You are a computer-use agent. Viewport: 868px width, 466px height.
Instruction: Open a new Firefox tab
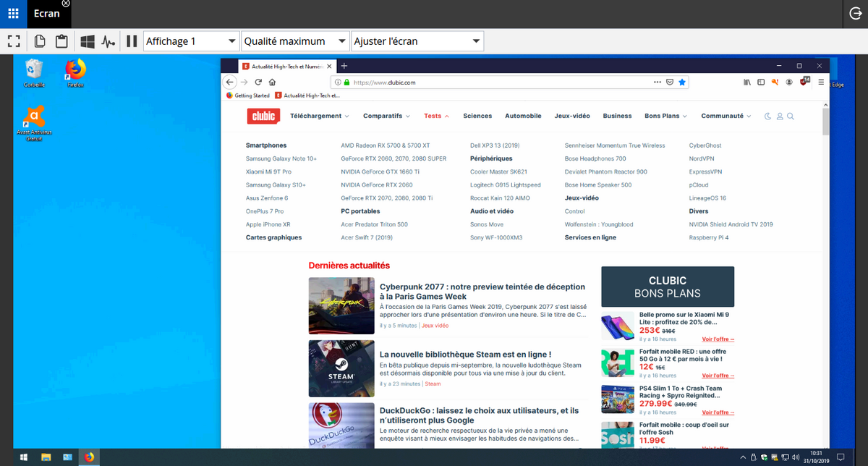pos(344,66)
